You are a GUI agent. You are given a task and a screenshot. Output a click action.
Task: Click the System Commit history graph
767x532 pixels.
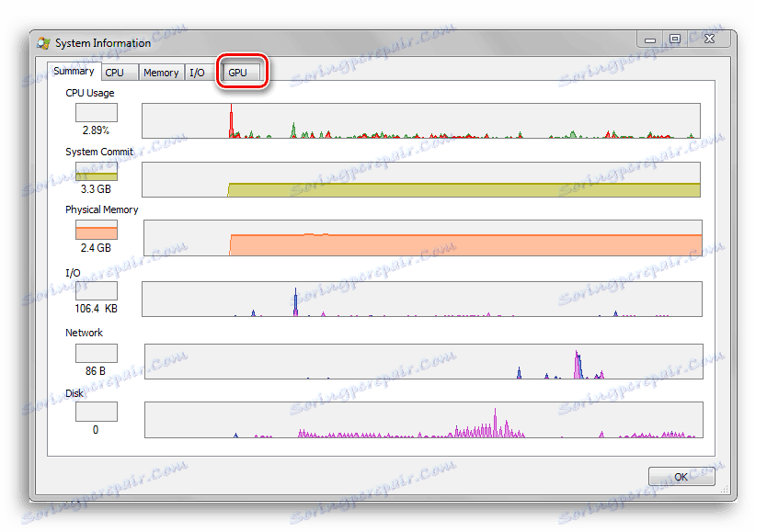point(421,180)
